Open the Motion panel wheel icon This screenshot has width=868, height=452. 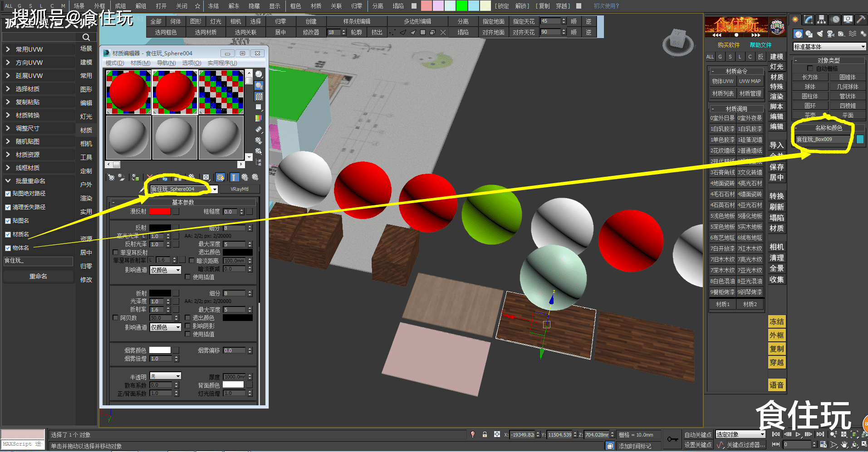coord(835,19)
